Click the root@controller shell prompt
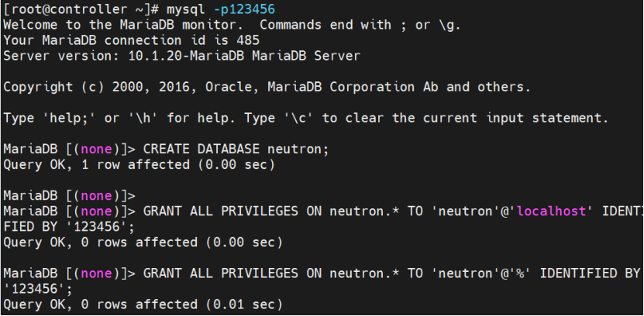This screenshot has width=644, height=316. coord(82,9)
